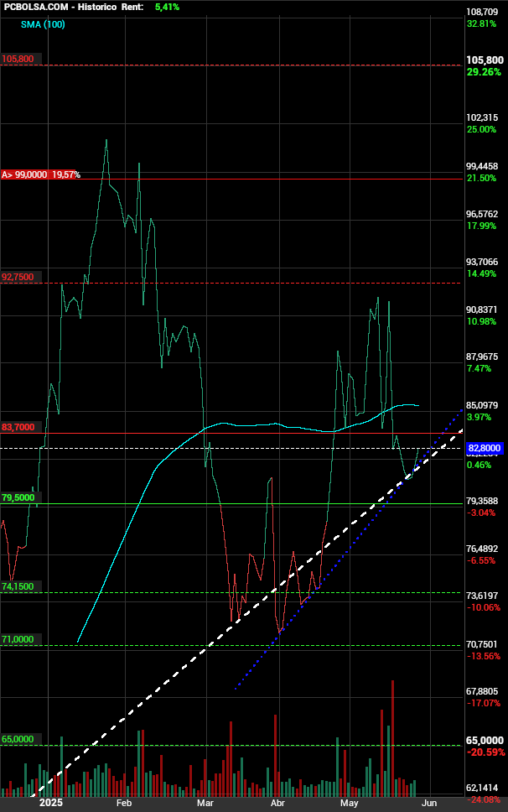508x812 pixels.
Task: Click the Feb month axis label
Action: 124,804
